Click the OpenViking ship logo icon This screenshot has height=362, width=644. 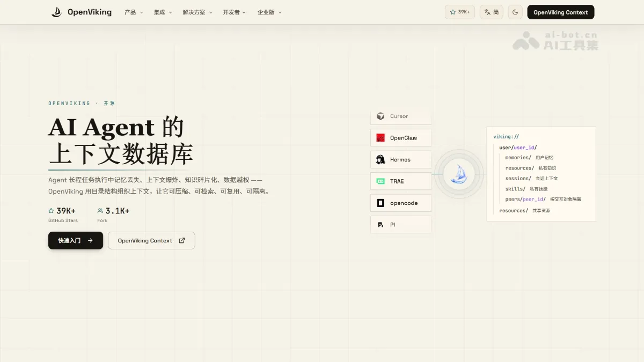tap(56, 12)
